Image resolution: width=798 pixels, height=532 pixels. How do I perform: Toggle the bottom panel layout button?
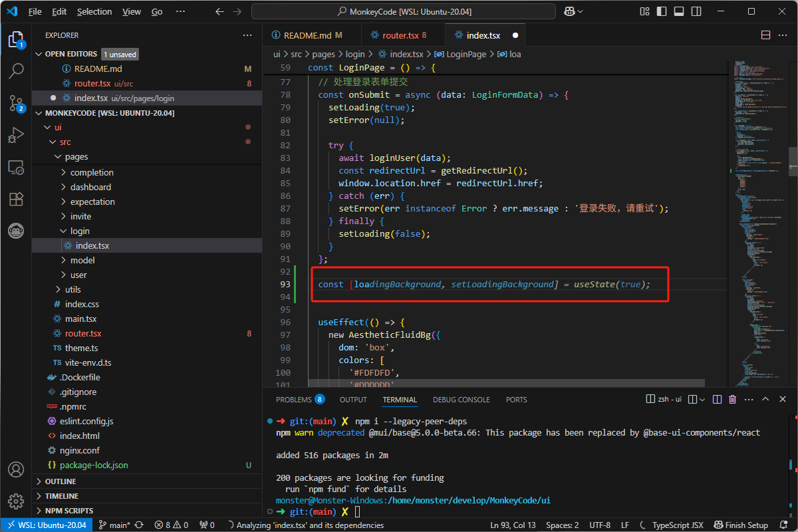click(678, 11)
